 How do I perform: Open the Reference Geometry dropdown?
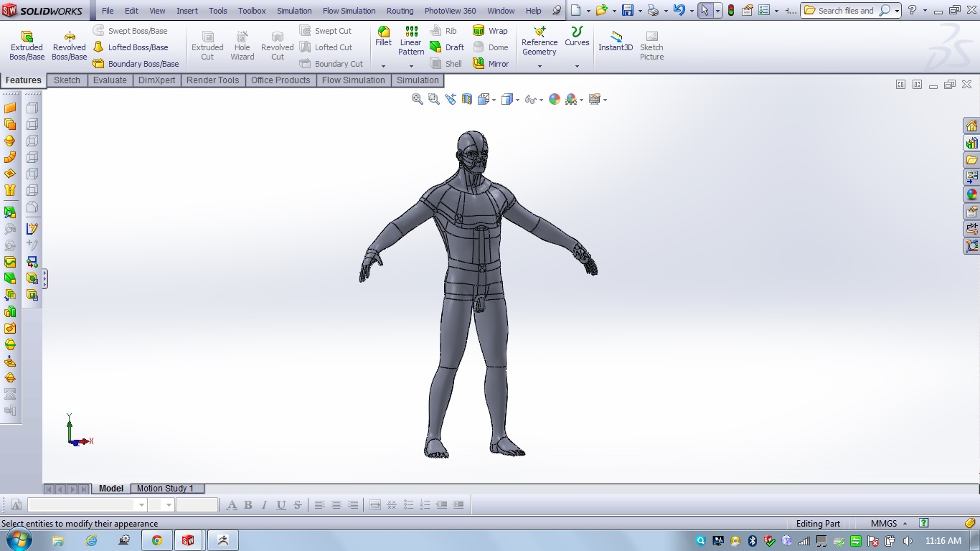point(540,66)
